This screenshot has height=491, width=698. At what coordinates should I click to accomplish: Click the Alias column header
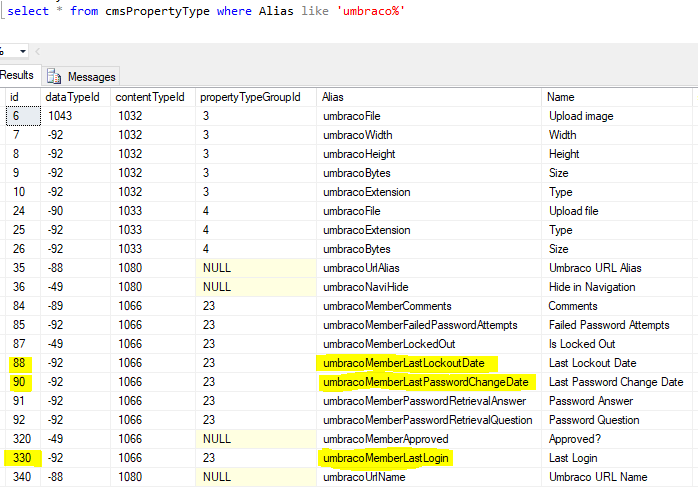point(429,97)
